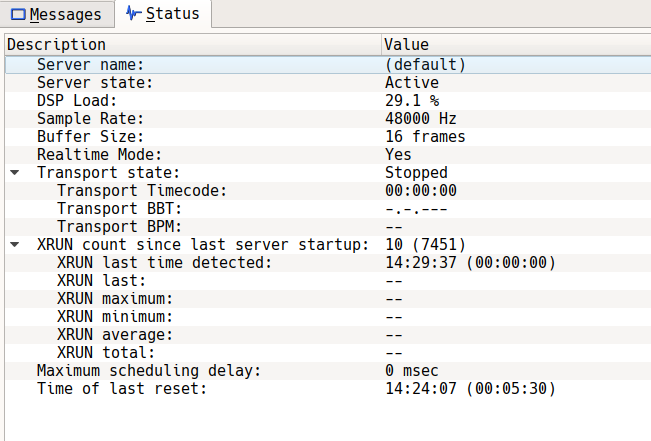
Task: Select the Time of last reset row
Action: pyautogui.click(x=121, y=389)
